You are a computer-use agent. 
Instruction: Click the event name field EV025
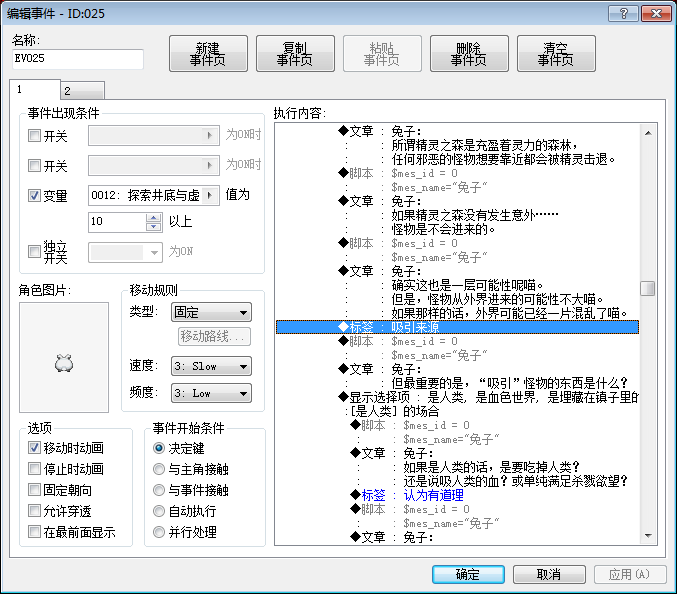point(78,59)
